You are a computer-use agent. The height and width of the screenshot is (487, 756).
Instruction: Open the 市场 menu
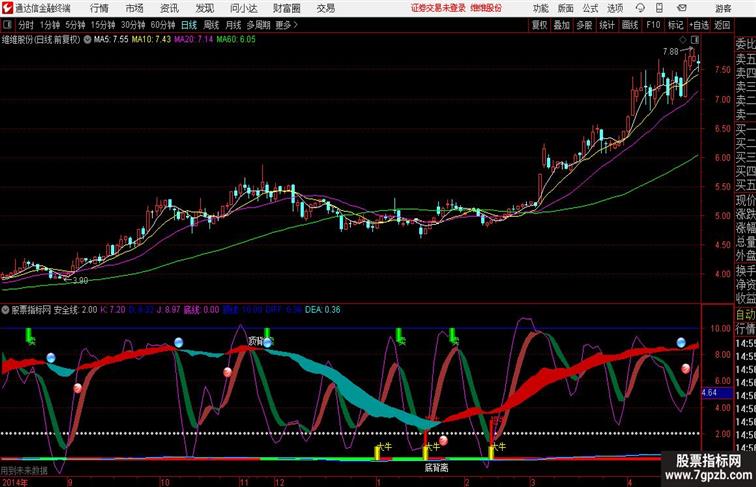coord(135,8)
